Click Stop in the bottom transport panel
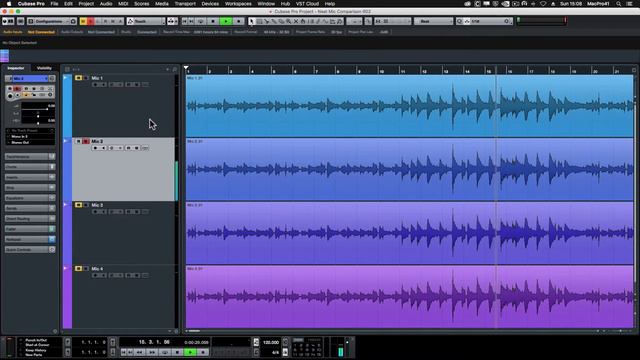This screenshot has height=360, width=640. 177,352
